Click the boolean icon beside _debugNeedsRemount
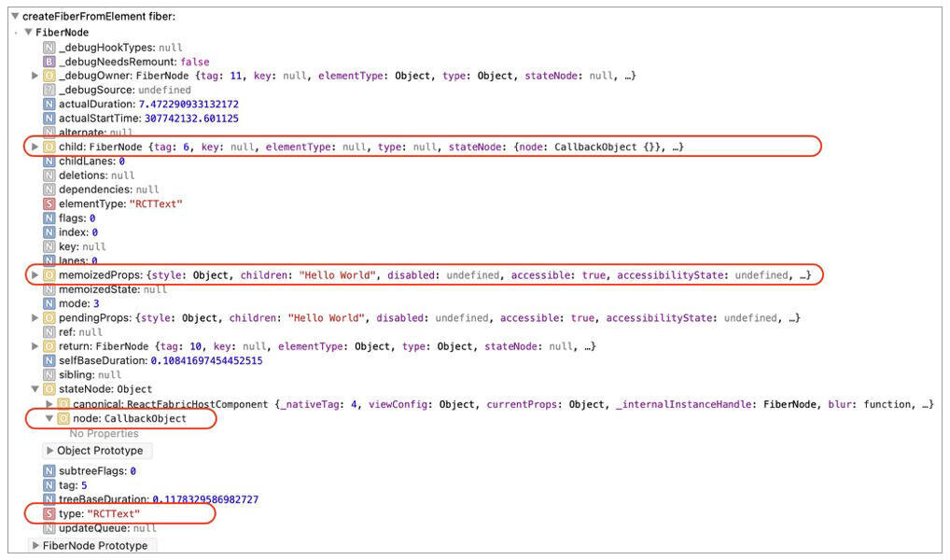This screenshot has height=560, width=950. (49, 62)
